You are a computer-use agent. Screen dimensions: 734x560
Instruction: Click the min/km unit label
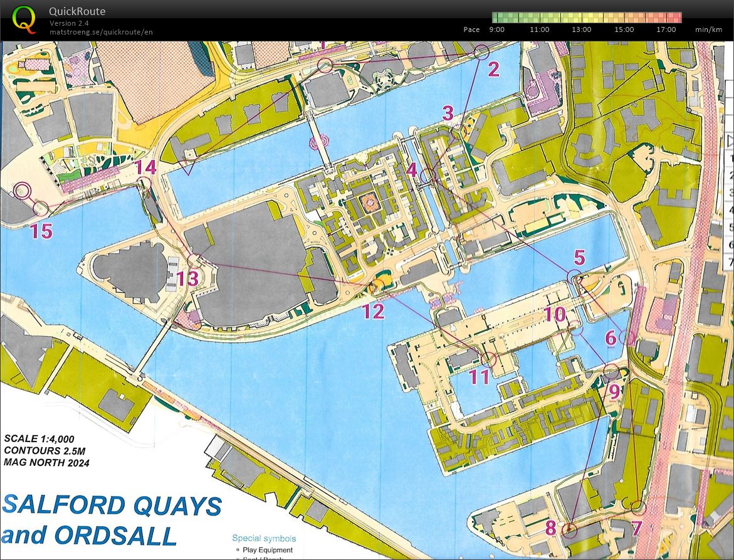click(x=709, y=29)
